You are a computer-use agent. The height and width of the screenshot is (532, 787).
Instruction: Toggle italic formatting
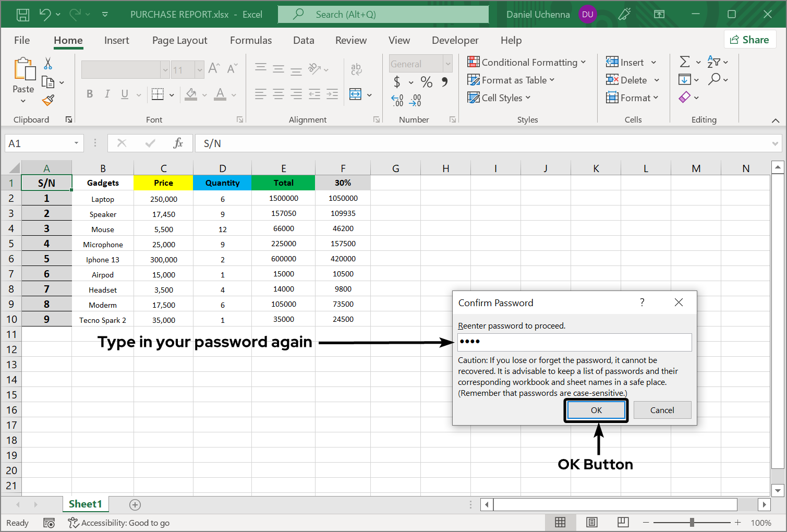coord(107,94)
